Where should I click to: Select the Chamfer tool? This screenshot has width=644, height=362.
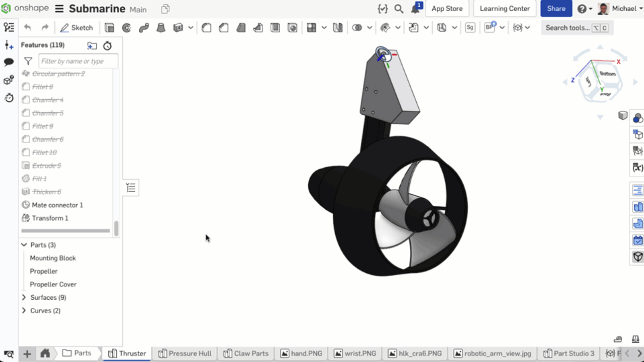pos(224,27)
